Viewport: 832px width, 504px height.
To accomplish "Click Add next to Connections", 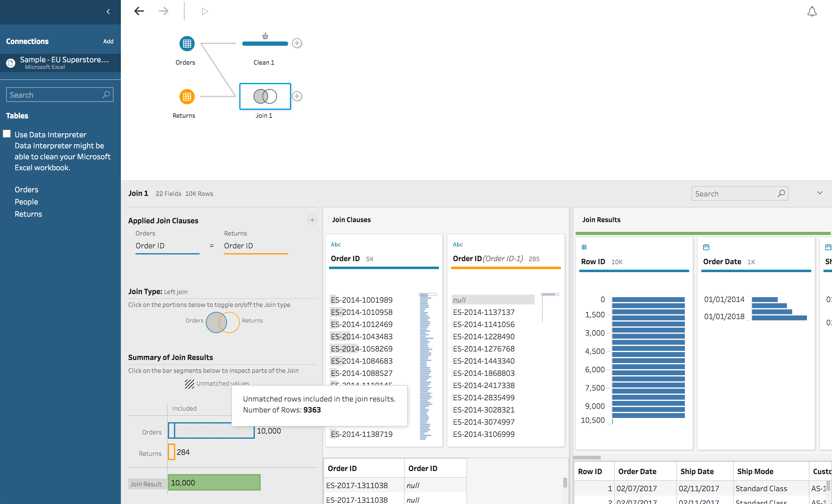I will point(108,41).
